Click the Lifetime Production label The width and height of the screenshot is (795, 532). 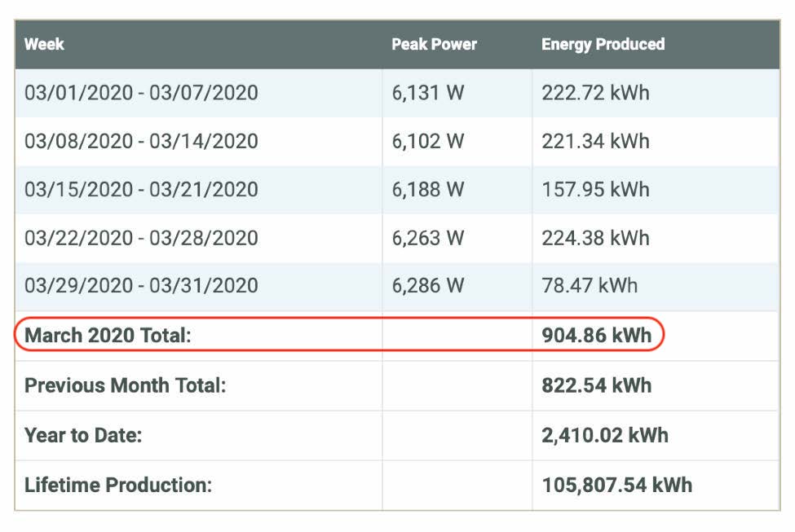click(x=118, y=485)
